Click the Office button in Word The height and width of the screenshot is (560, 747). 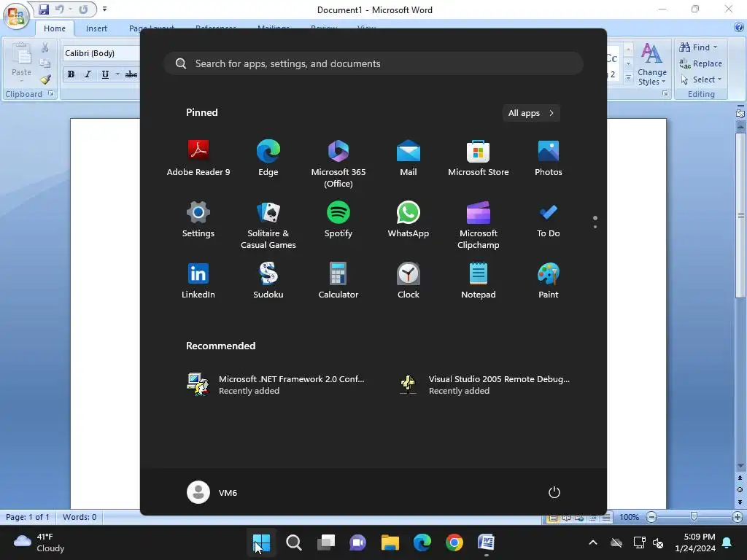(16, 16)
